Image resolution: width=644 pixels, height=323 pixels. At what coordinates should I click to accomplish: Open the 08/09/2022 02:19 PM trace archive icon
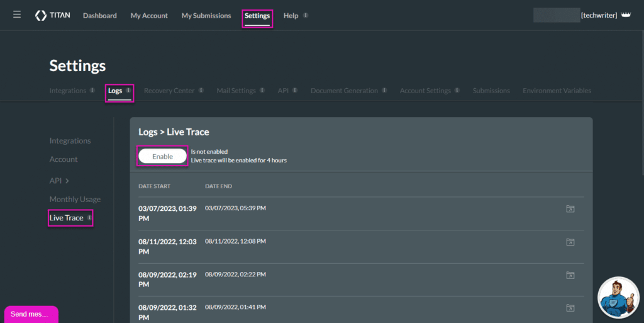570,275
